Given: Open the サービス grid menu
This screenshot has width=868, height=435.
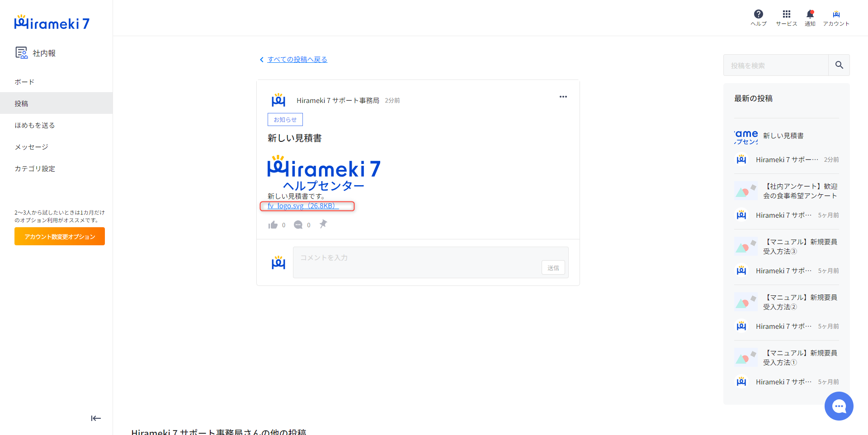Looking at the screenshot, I should (x=787, y=18).
